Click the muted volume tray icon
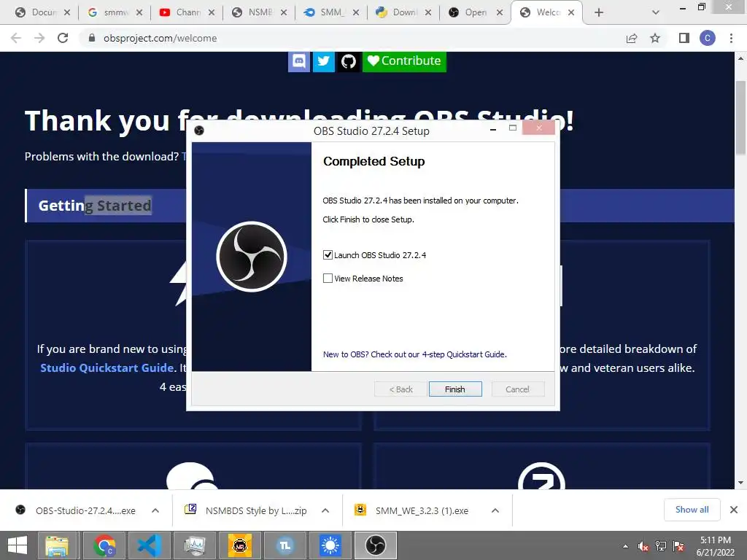The height and width of the screenshot is (560, 747). (643, 547)
